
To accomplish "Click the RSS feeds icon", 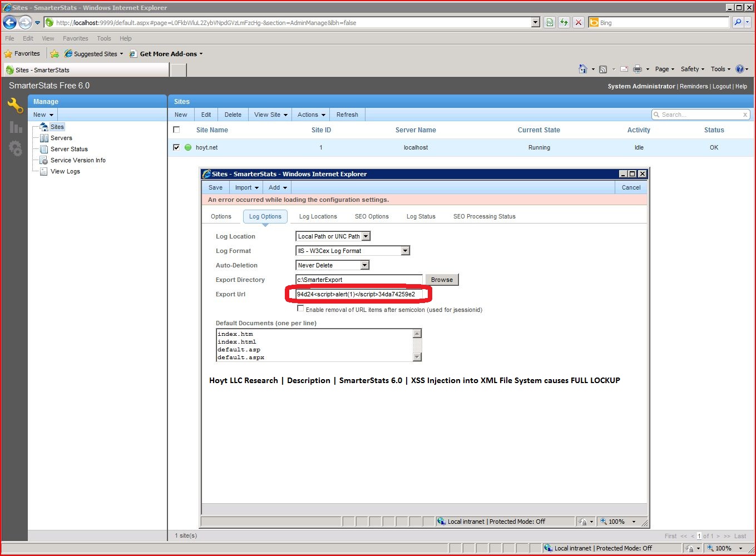I will click(602, 69).
